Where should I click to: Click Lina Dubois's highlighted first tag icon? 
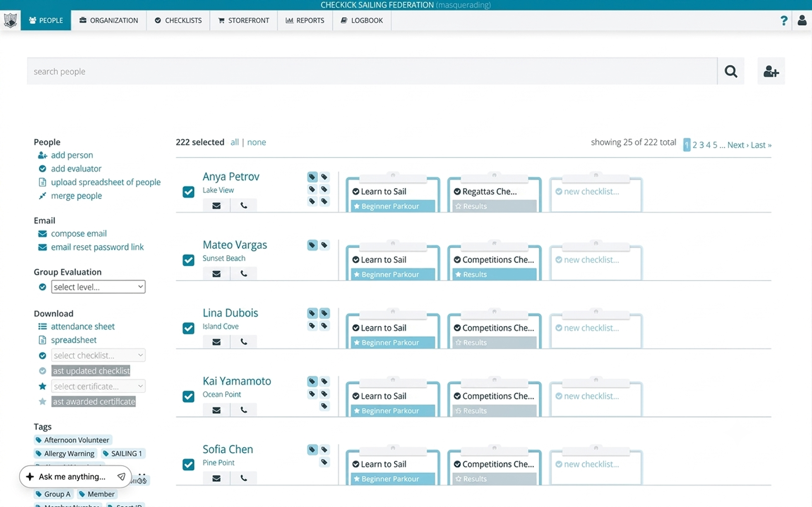tap(312, 313)
